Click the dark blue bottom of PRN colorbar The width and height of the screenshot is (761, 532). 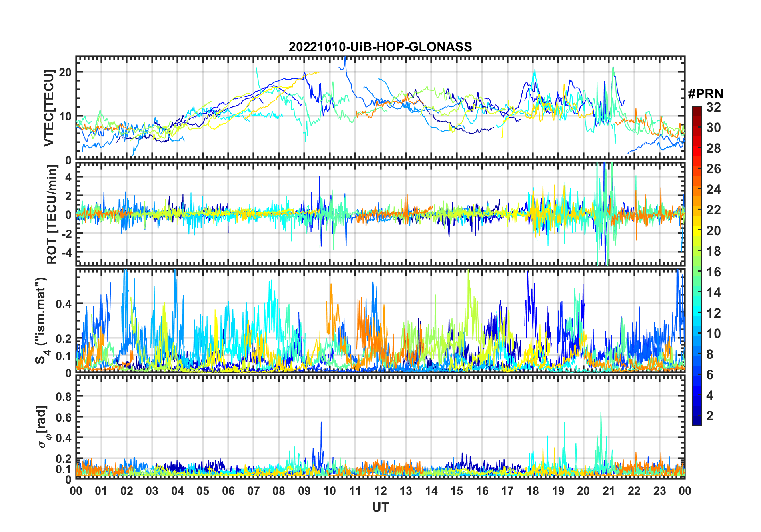[x=697, y=422]
